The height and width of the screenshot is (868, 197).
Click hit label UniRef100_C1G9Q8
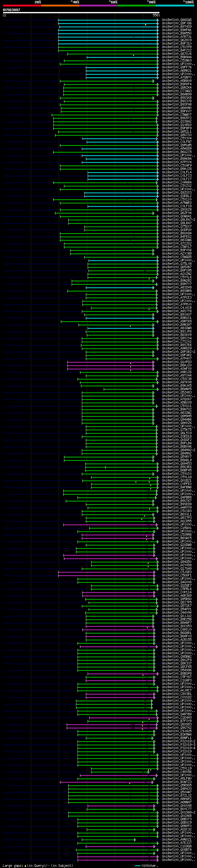pyautogui.click(x=176, y=846)
